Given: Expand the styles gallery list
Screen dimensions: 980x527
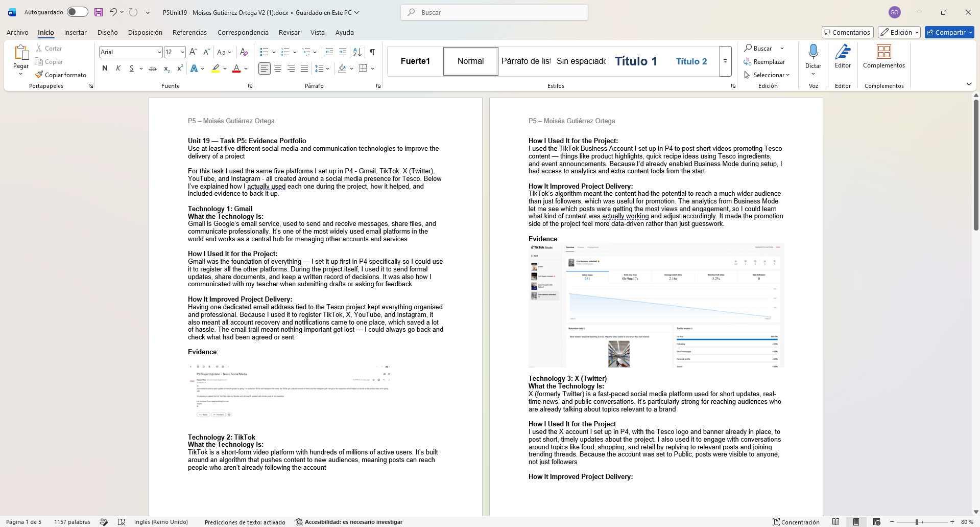Looking at the screenshot, I should (725, 61).
